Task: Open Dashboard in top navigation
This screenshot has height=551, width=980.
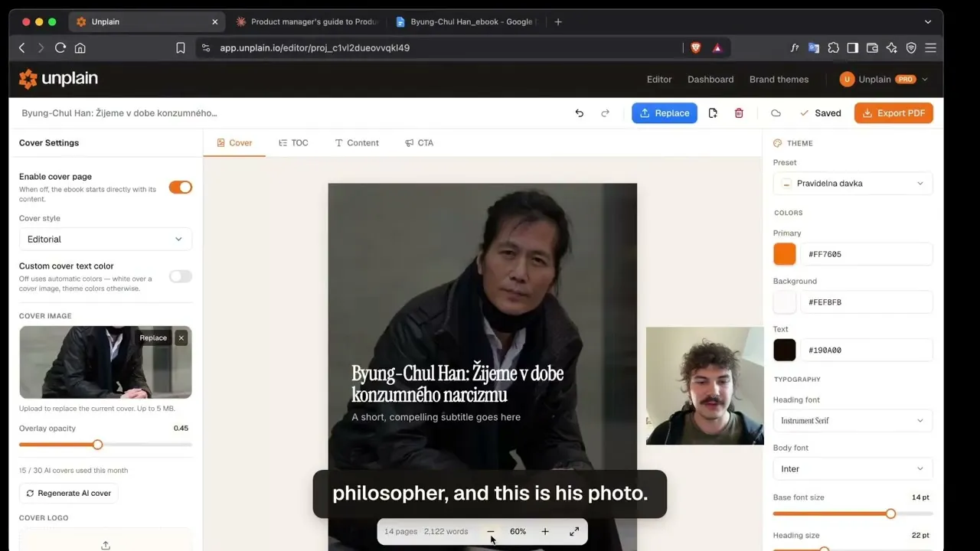Action: [710, 79]
